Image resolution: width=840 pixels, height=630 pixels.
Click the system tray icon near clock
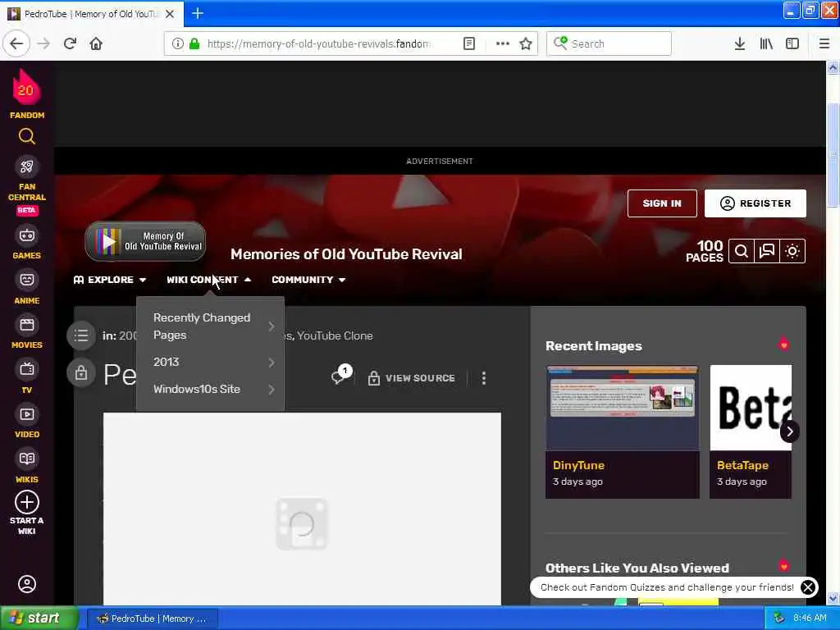coord(779,619)
